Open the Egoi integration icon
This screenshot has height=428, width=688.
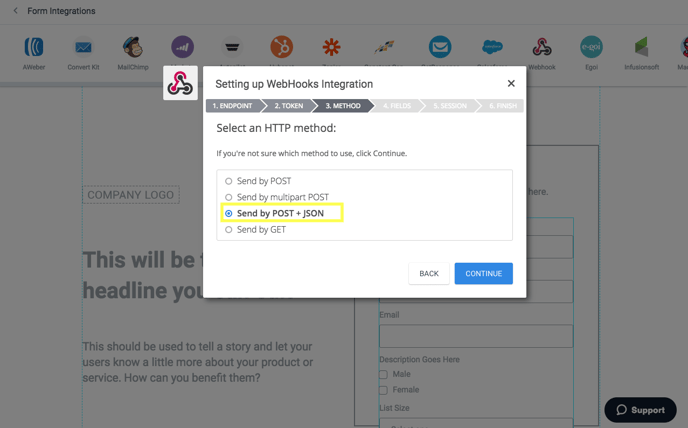tap(591, 47)
